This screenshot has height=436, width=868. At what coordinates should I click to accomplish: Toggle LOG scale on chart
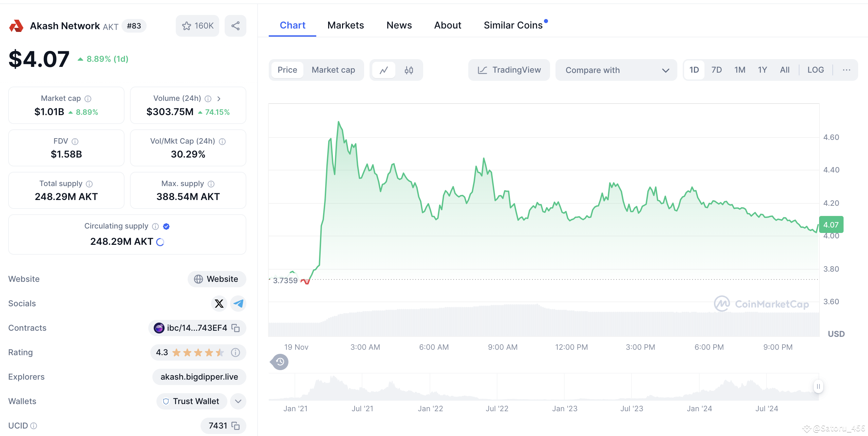[815, 70]
